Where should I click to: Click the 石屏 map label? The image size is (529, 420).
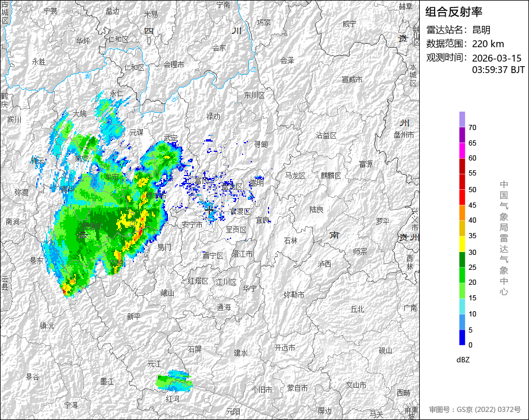pos(195,349)
